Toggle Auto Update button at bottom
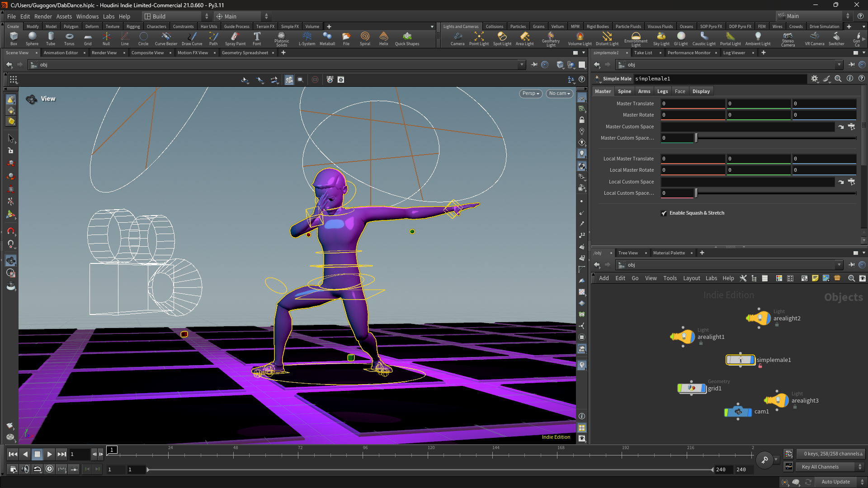This screenshot has height=488, width=868. click(x=835, y=482)
